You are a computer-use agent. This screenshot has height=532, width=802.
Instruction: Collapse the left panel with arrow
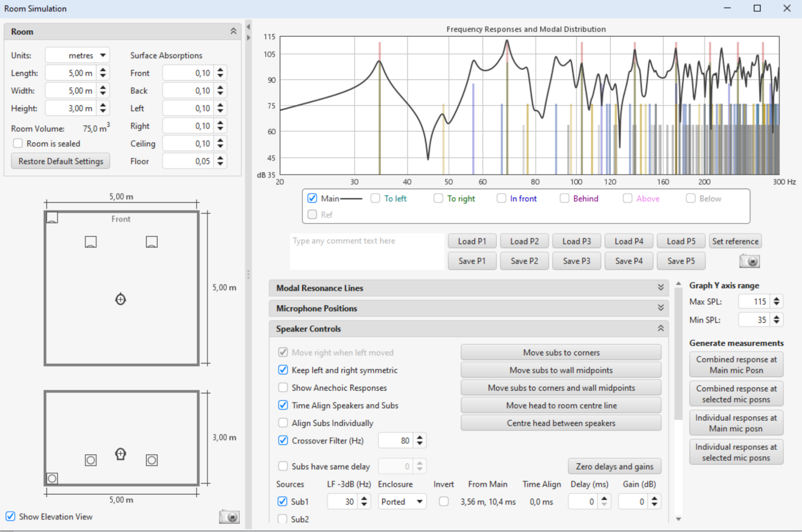tap(248, 27)
